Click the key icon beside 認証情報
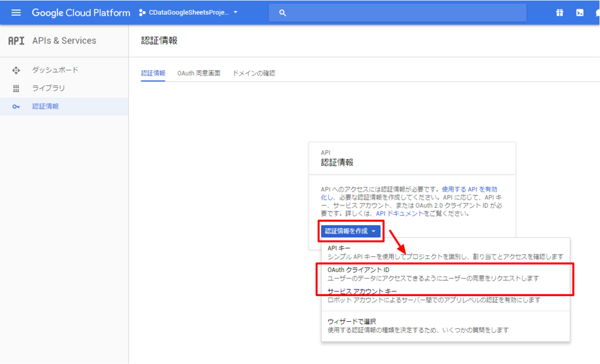 [16, 107]
